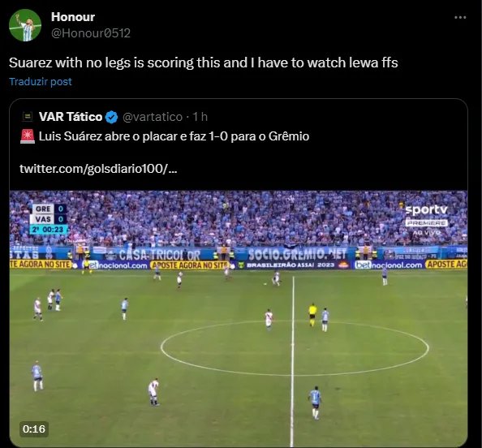Click the Honour display name
The width and height of the screenshot is (482, 448).
click(x=73, y=17)
